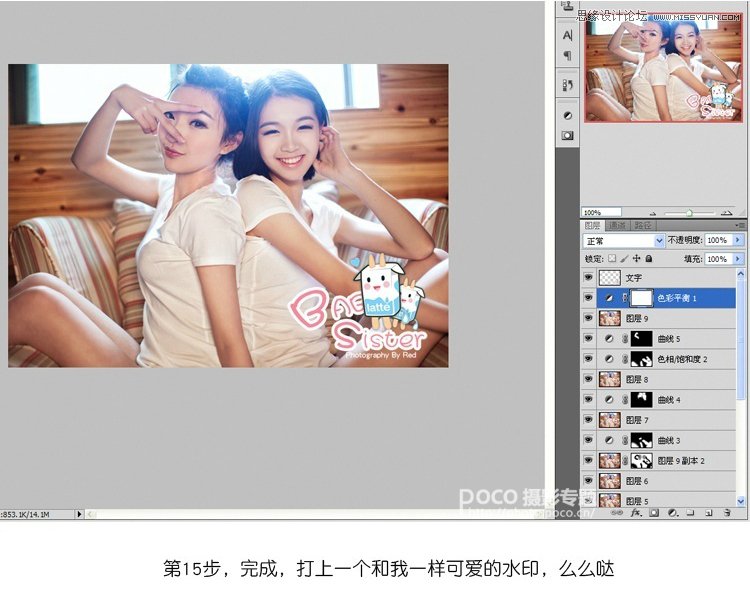Click adjustment icon of 曲线 3 layer

tap(609, 440)
